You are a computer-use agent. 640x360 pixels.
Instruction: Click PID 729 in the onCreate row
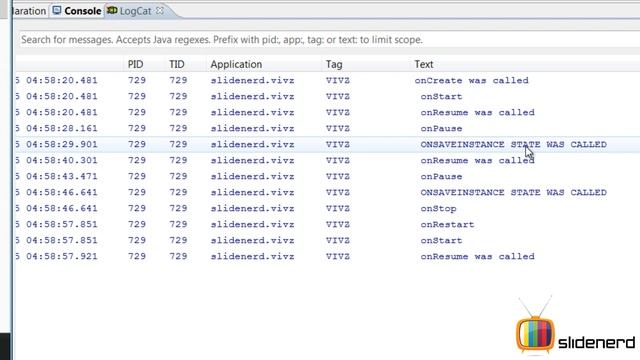click(x=137, y=80)
